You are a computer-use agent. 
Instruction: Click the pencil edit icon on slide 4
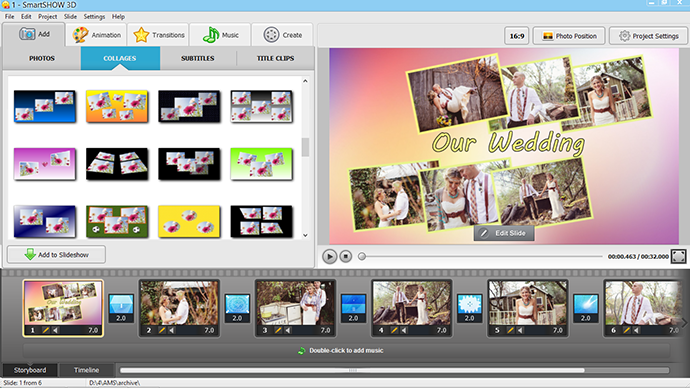point(394,330)
